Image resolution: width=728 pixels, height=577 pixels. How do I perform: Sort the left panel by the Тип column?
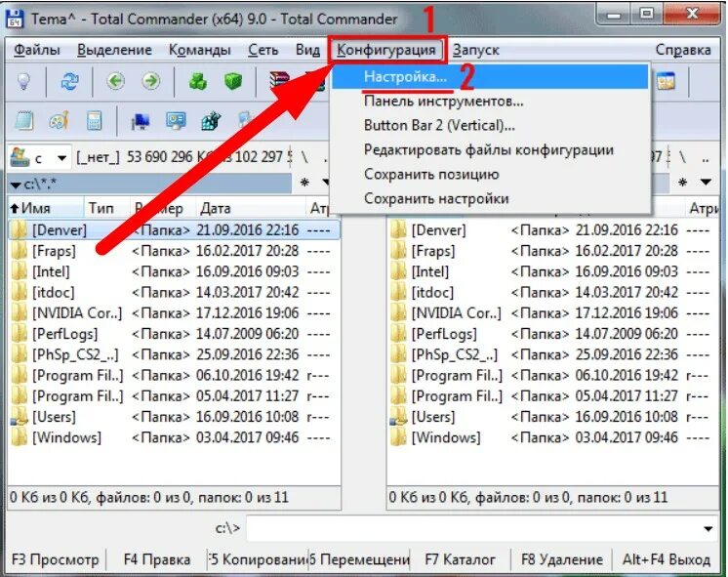(107, 208)
